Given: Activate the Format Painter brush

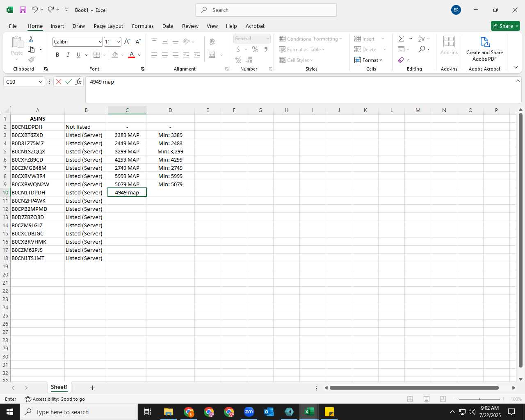Looking at the screenshot, I should coord(31,60).
